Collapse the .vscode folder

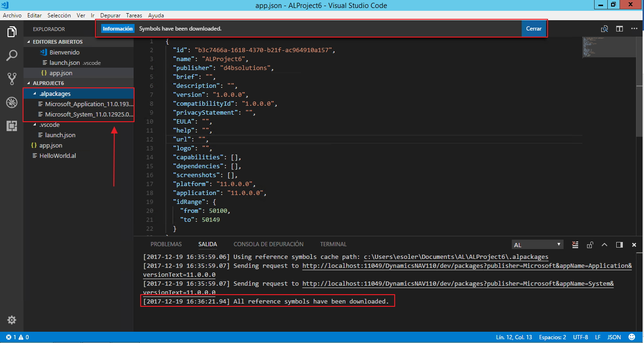[x=49, y=125]
